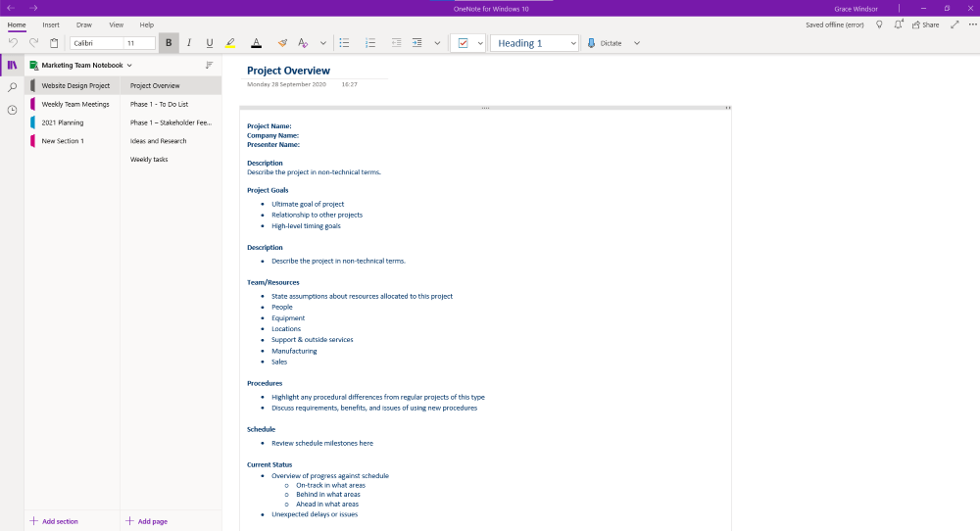Toggle Bold formatting
This screenshot has height=531, width=980.
pyautogui.click(x=169, y=43)
